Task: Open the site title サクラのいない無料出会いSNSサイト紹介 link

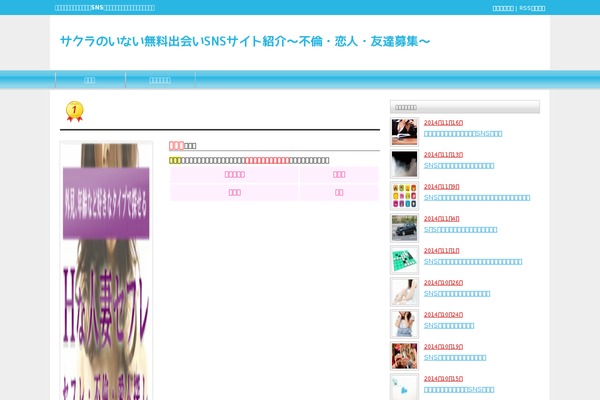Action: 245,41
